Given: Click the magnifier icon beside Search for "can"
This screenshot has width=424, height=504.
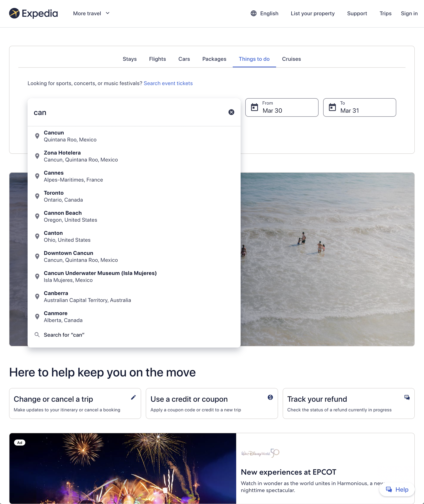Looking at the screenshot, I should 37,335.
